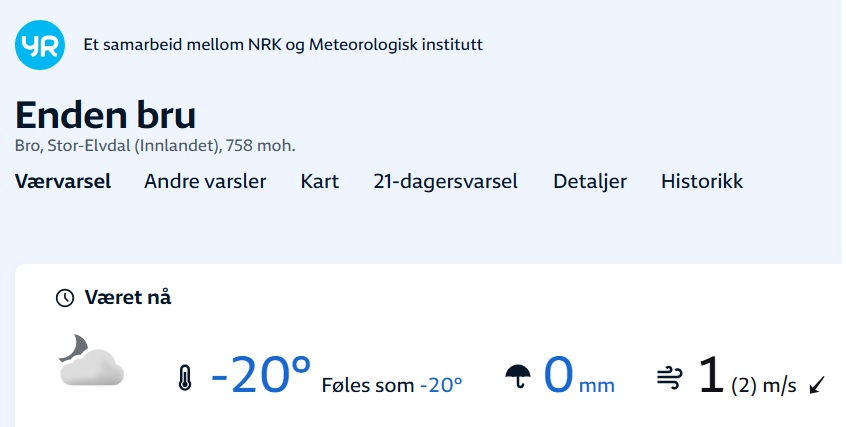This screenshot has height=427, width=846.
Task: Open the Værvarsel tab
Action: click(63, 182)
